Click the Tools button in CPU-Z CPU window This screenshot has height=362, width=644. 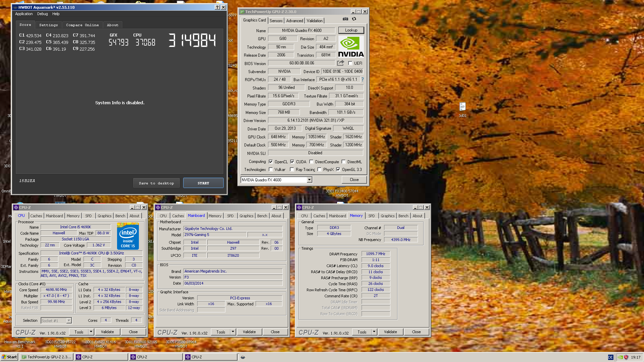click(79, 332)
